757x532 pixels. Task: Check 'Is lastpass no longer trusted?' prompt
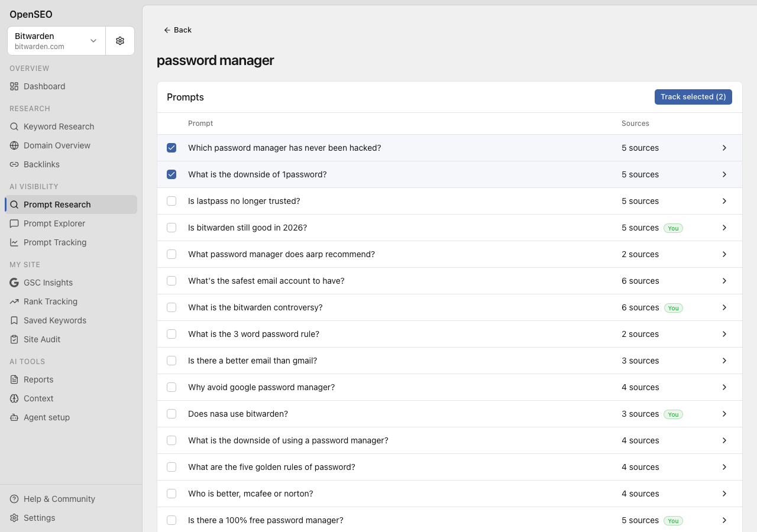click(x=172, y=201)
